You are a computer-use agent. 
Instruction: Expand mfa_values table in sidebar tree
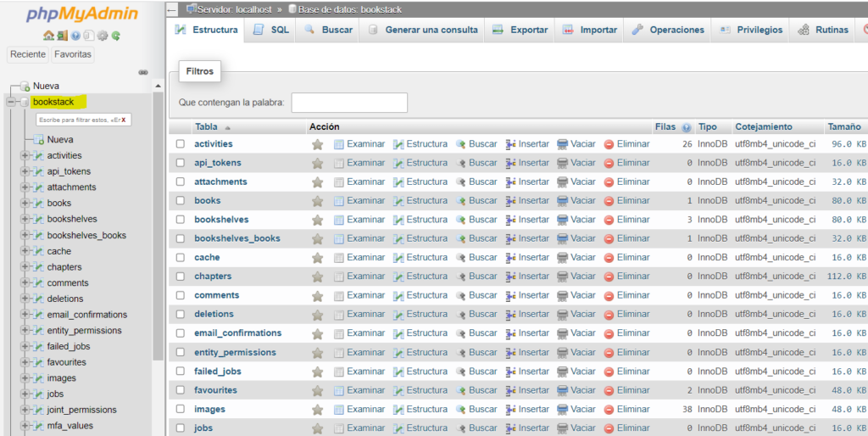point(25,426)
